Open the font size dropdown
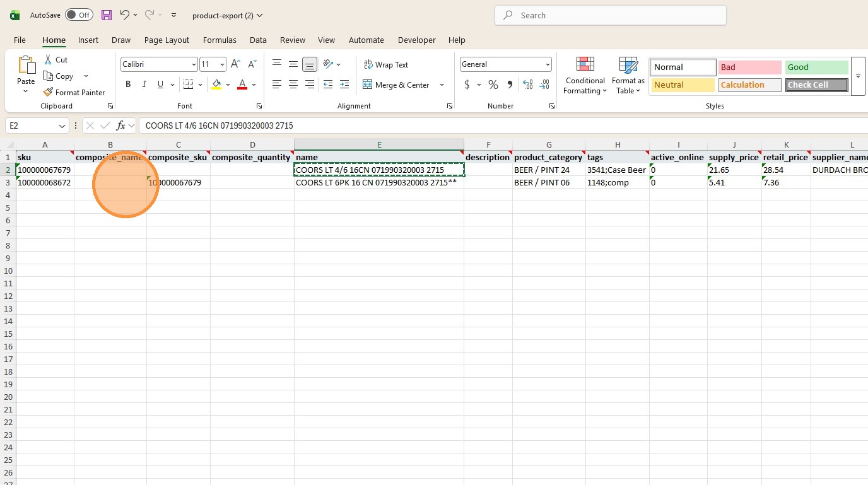Viewport: 868px width, 485px height. tap(222, 64)
